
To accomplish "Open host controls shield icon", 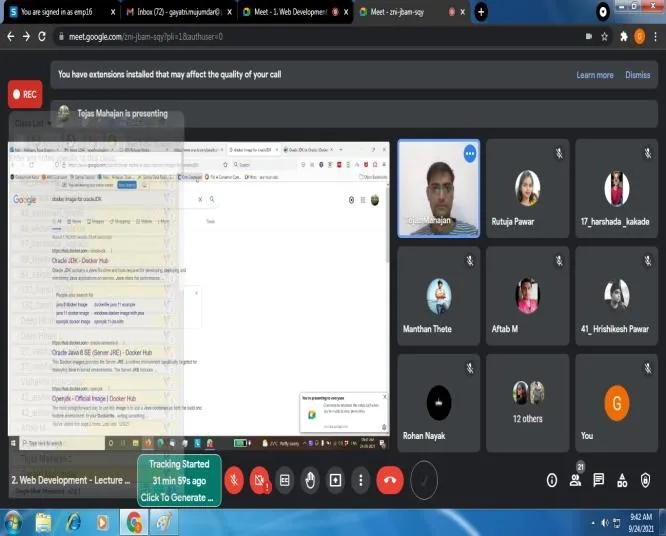I will point(645,480).
